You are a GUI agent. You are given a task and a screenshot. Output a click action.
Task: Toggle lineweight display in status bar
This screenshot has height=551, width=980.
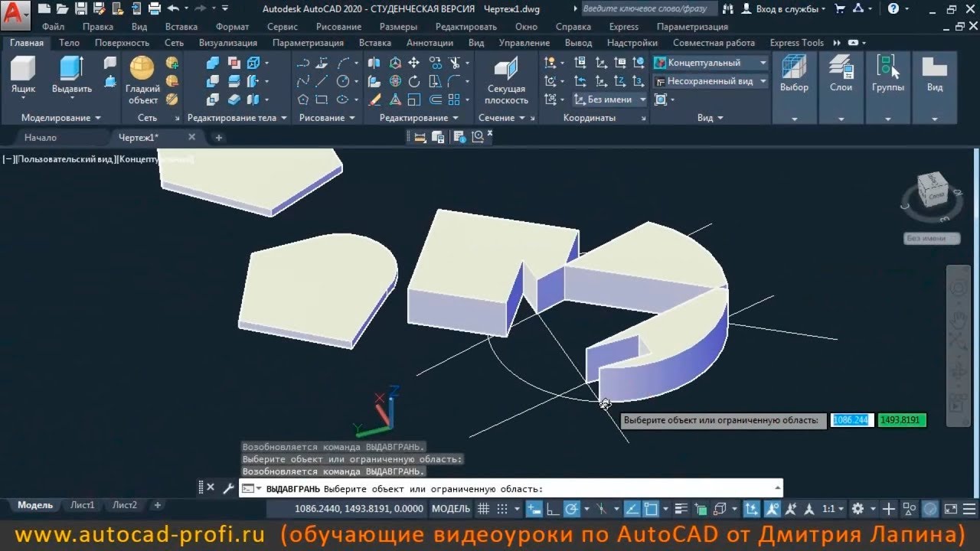pos(681,508)
